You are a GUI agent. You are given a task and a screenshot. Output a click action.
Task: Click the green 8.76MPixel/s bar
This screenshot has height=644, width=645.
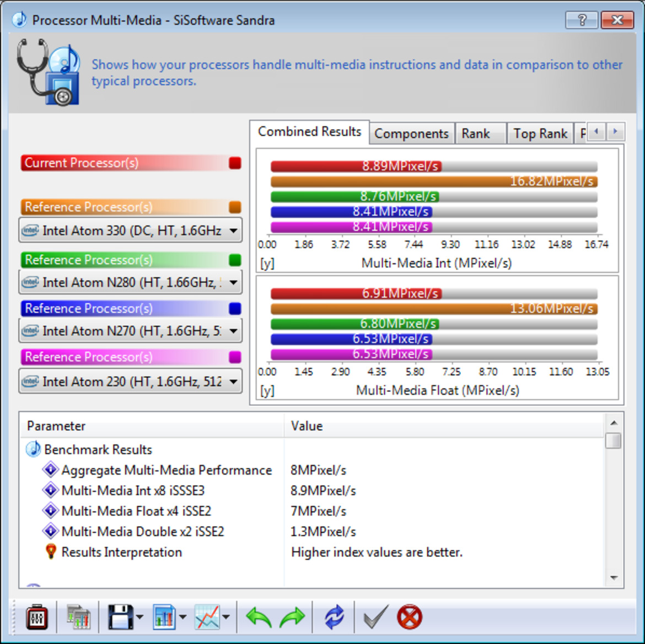pyautogui.click(x=354, y=197)
